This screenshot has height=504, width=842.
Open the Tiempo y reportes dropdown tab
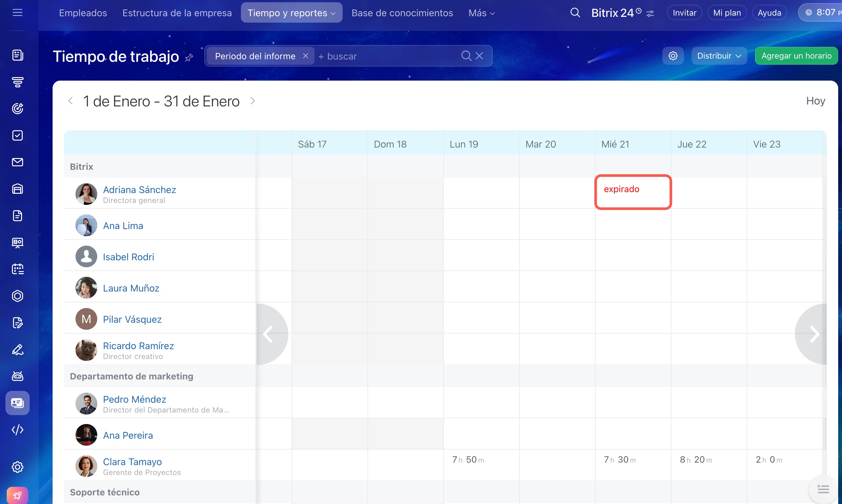tap(291, 13)
